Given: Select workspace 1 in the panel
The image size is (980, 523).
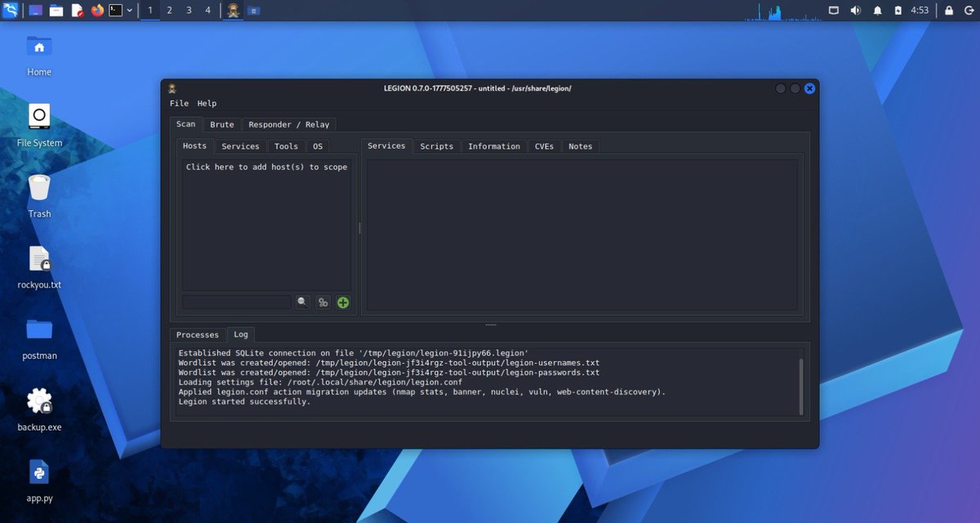Looking at the screenshot, I should (149, 11).
